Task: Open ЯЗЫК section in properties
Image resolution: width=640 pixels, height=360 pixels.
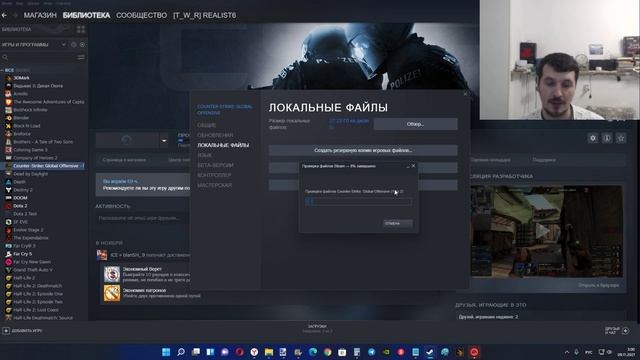Action: pyautogui.click(x=204, y=155)
